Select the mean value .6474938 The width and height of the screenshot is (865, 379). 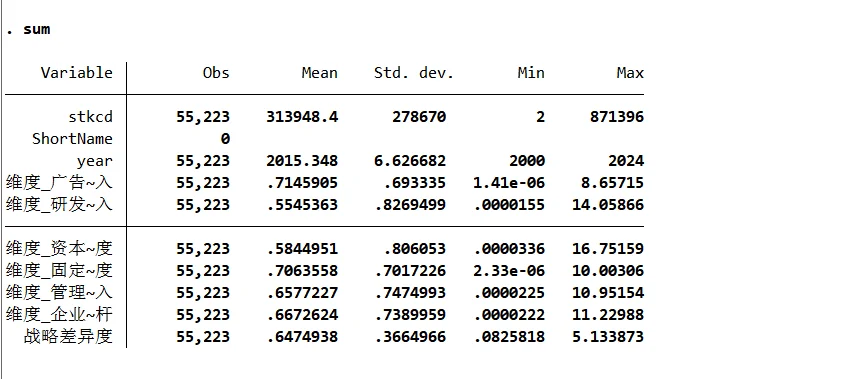[302, 337]
